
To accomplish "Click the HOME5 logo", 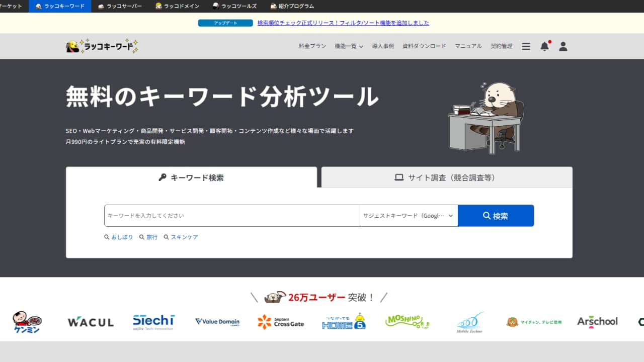I will [344, 321].
